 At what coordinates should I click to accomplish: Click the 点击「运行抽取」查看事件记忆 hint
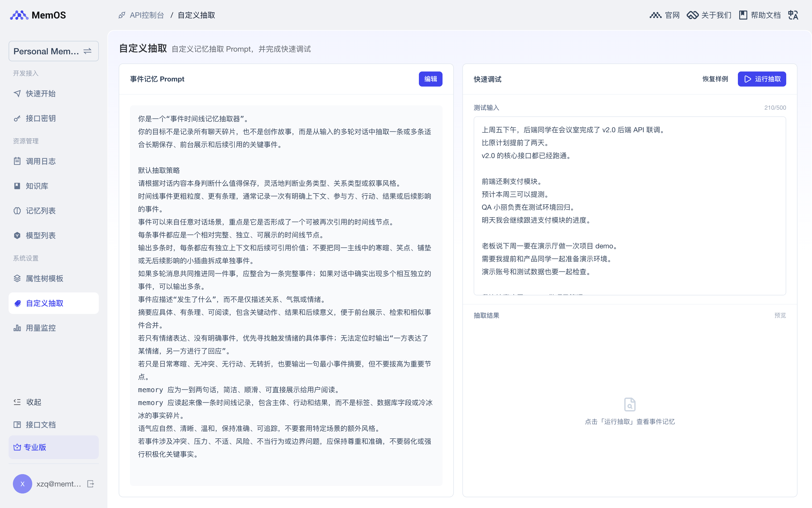click(630, 421)
